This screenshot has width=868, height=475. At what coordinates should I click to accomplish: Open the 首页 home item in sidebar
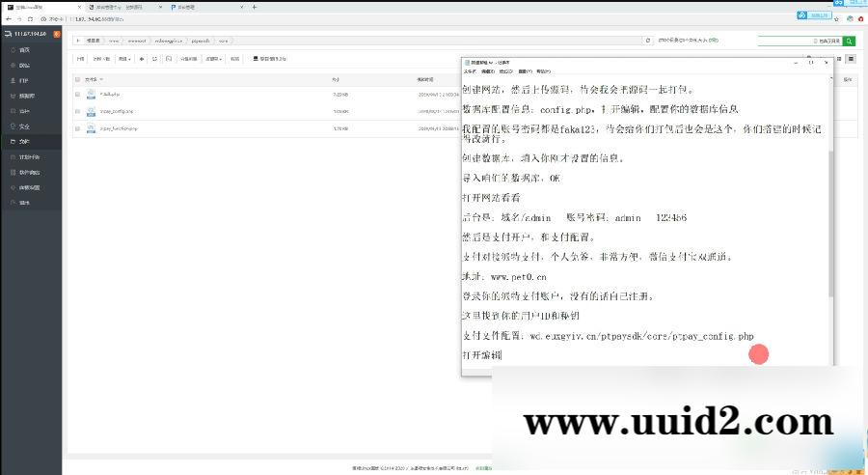25,49
